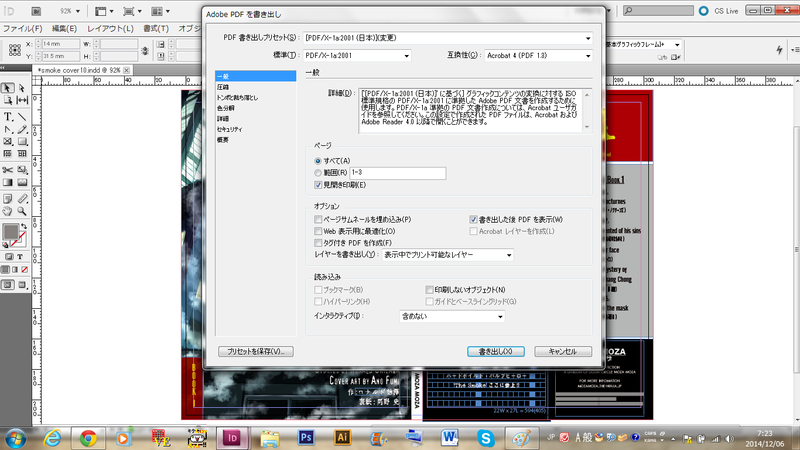This screenshot has width=800, height=450.
Task: Open the レイアウト(L) menu
Action: click(110, 29)
